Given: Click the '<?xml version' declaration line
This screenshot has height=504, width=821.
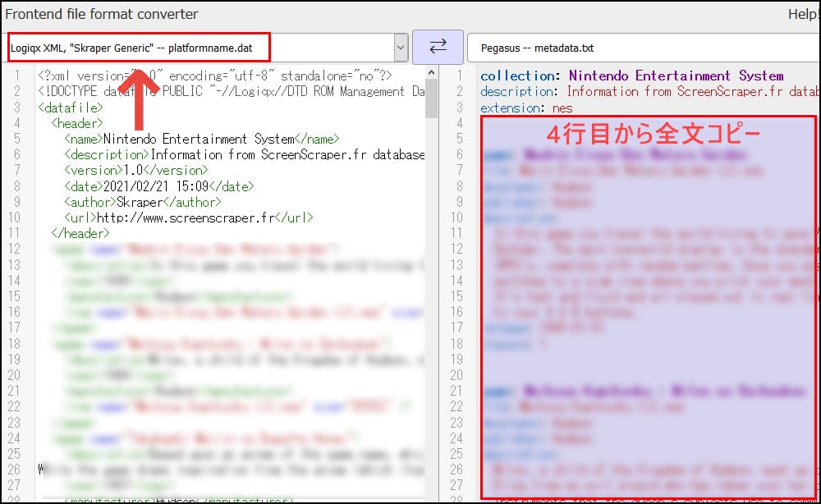Looking at the screenshot, I should [214, 76].
